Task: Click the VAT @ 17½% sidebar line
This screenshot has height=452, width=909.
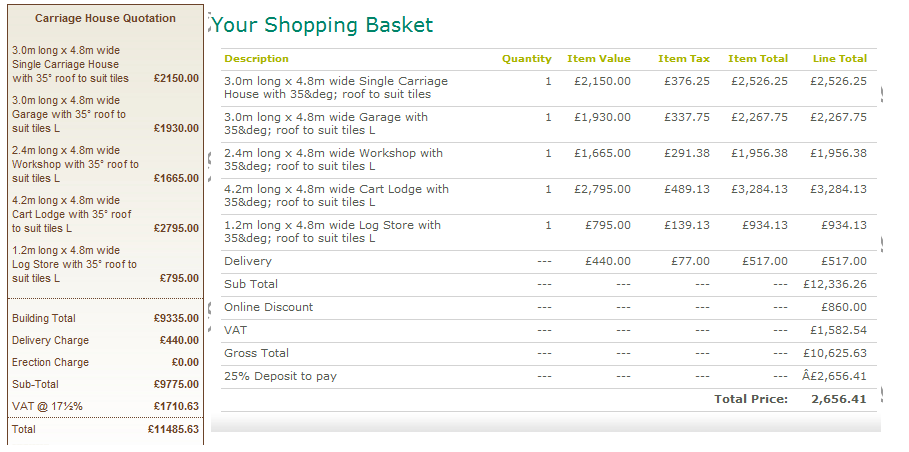Action: click(x=47, y=406)
